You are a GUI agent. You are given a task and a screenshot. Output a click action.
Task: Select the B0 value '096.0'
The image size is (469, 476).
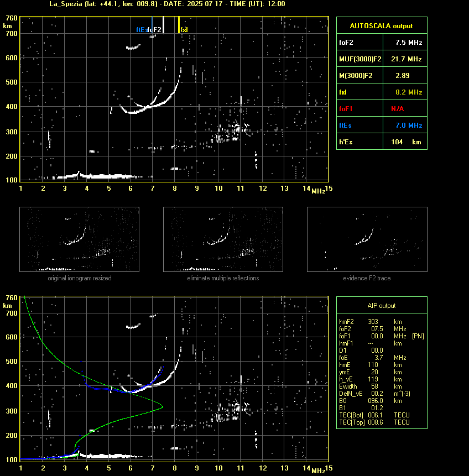point(376,401)
